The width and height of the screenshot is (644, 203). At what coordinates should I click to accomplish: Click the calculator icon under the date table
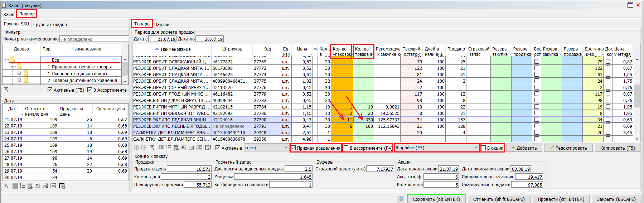tap(29, 186)
